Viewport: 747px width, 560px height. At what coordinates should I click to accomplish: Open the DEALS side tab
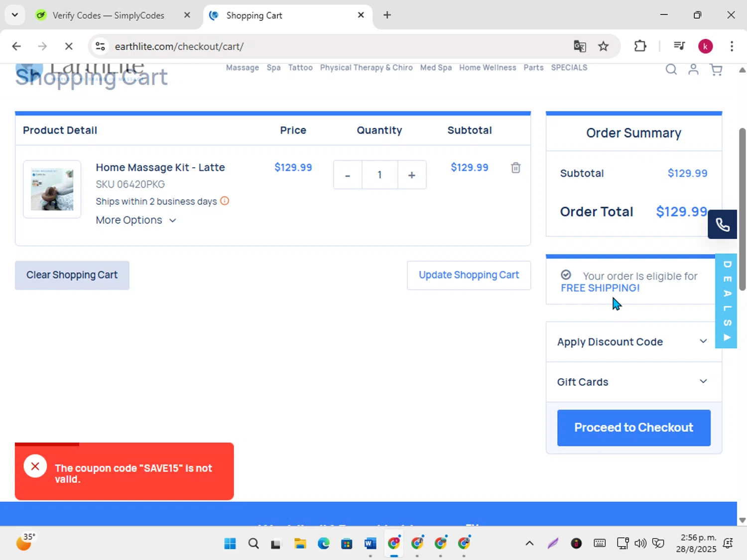pos(727,301)
